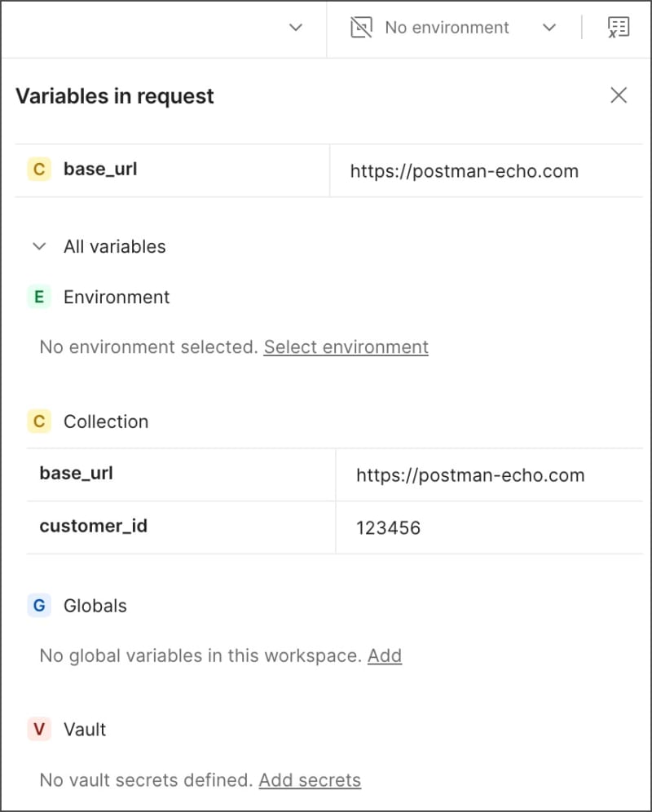652x812 pixels.
Task: Click the Add secrets link
Action: 310,780
